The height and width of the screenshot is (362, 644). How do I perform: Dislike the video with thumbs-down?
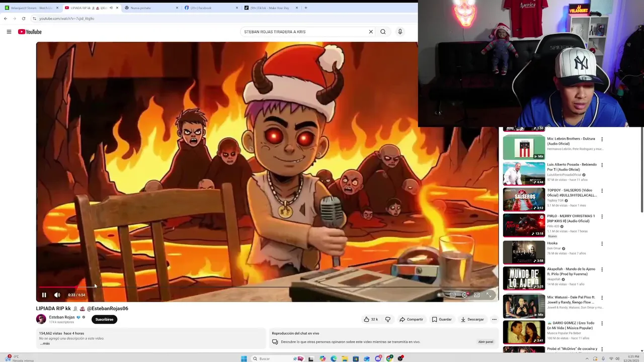pyautogui.click(x=387, y=319)
